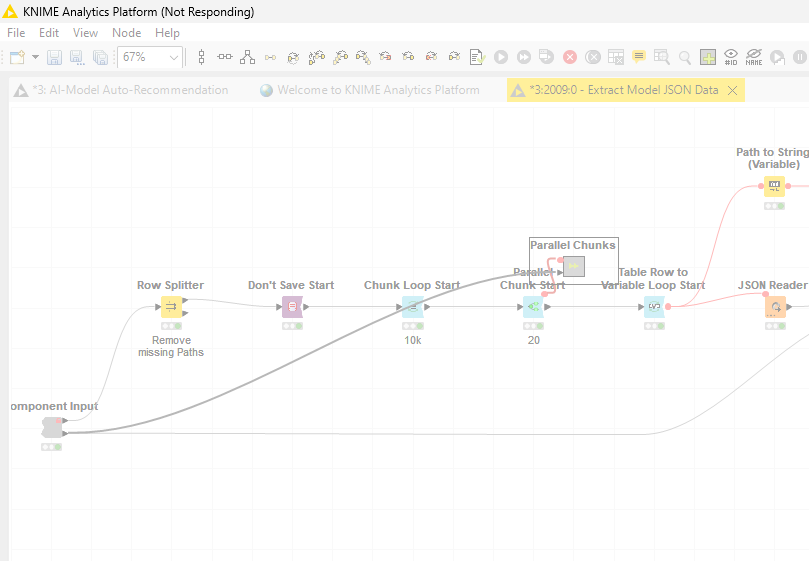Screen dimensions: 809x561
Task: Click the step loop execution icon
Action: tap(777, 57)
